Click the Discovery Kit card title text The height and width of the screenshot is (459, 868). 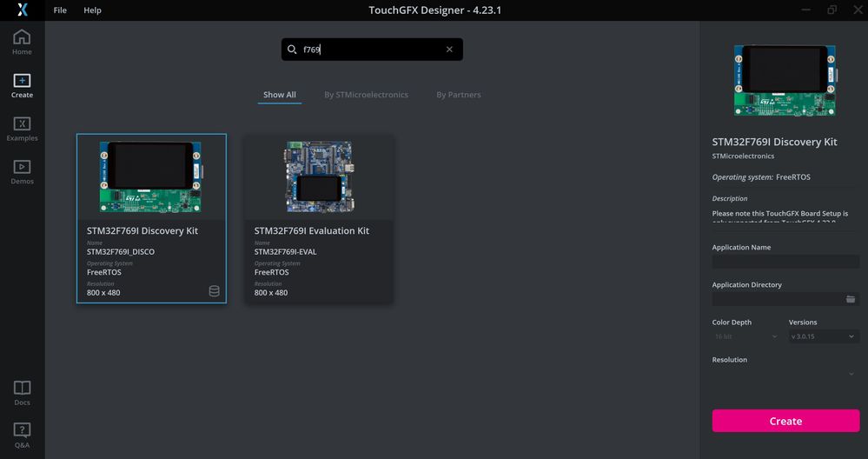pyautogui.click(x=142, y=230)
